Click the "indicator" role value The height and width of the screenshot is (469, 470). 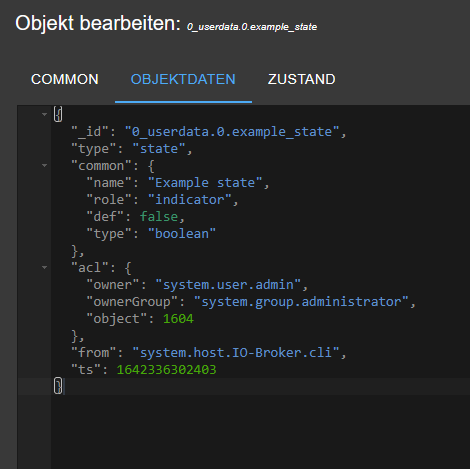pyautogui.click(x=190, y=200)
